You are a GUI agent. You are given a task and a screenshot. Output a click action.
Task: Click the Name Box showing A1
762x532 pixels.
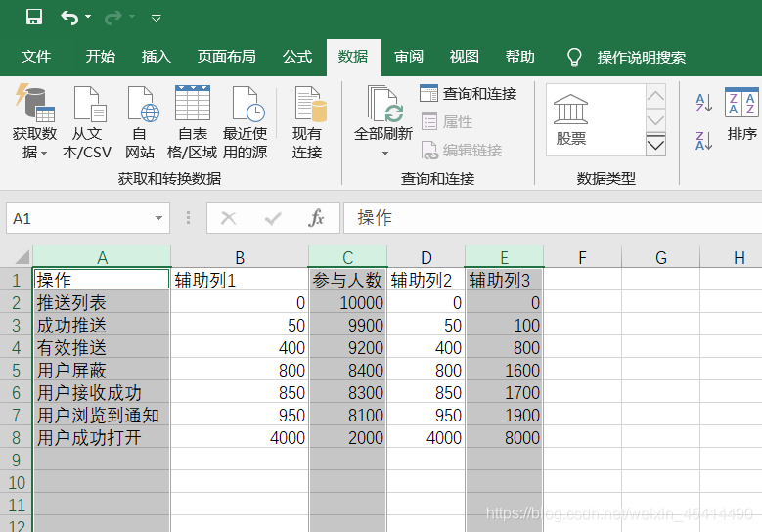[x=80, y=219]
